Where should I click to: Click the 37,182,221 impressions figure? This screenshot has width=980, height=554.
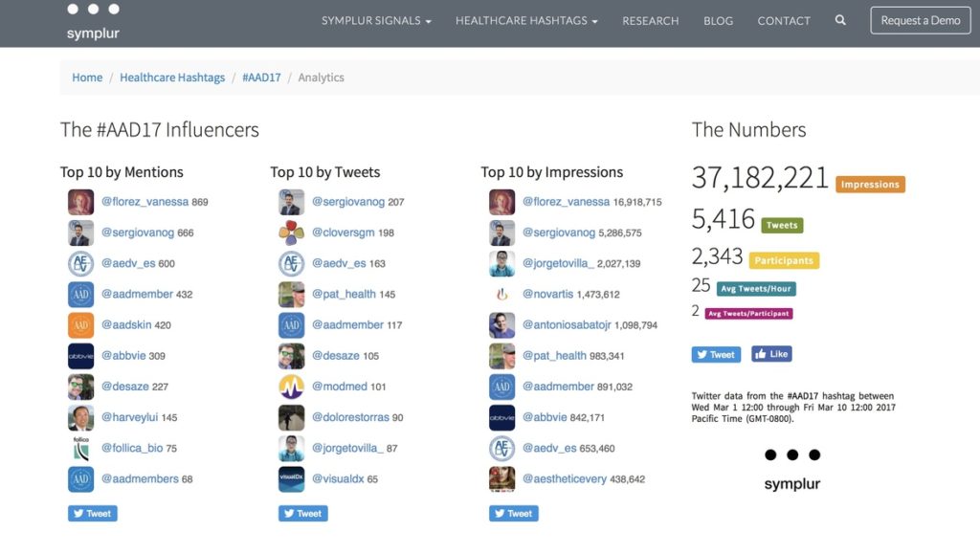point(760,178)
